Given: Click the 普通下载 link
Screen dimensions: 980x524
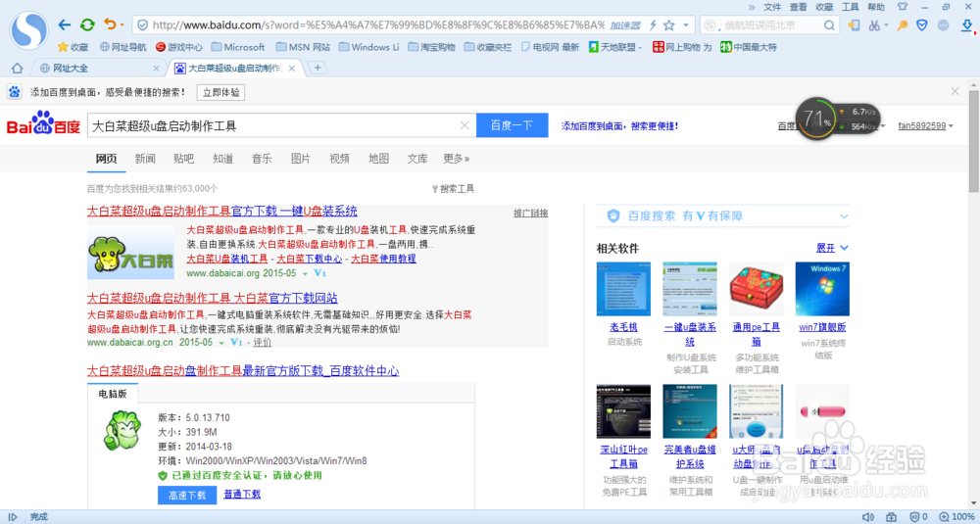Looking at the screenshot, I should (242, 494).
